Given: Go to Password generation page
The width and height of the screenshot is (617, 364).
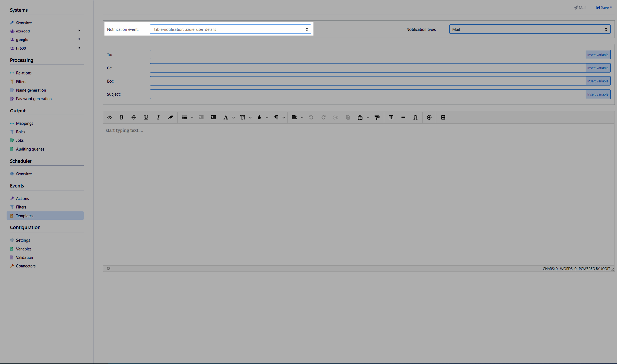Looking at the screenshot, I should click(x=34, y=99).
